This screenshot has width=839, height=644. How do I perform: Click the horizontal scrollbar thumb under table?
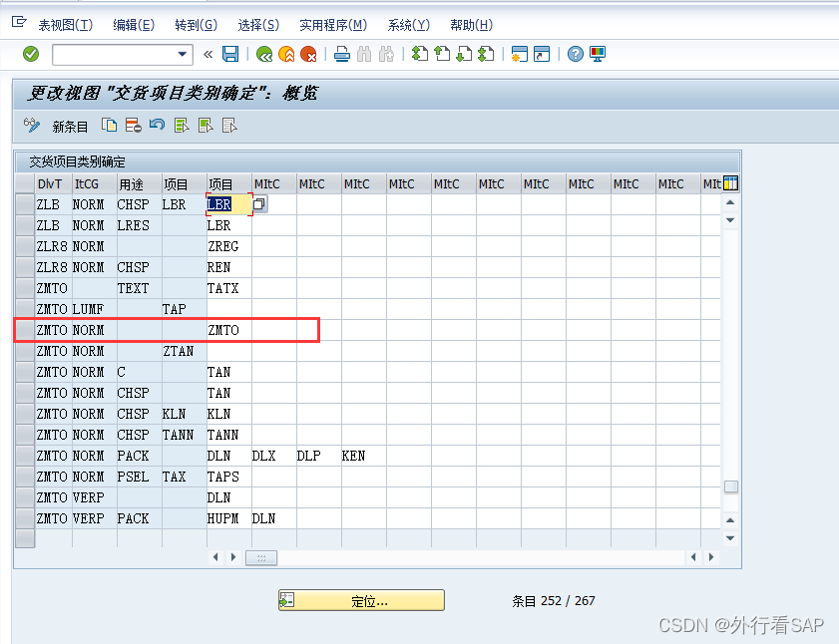pyautogui.click(x=261, y=557)
